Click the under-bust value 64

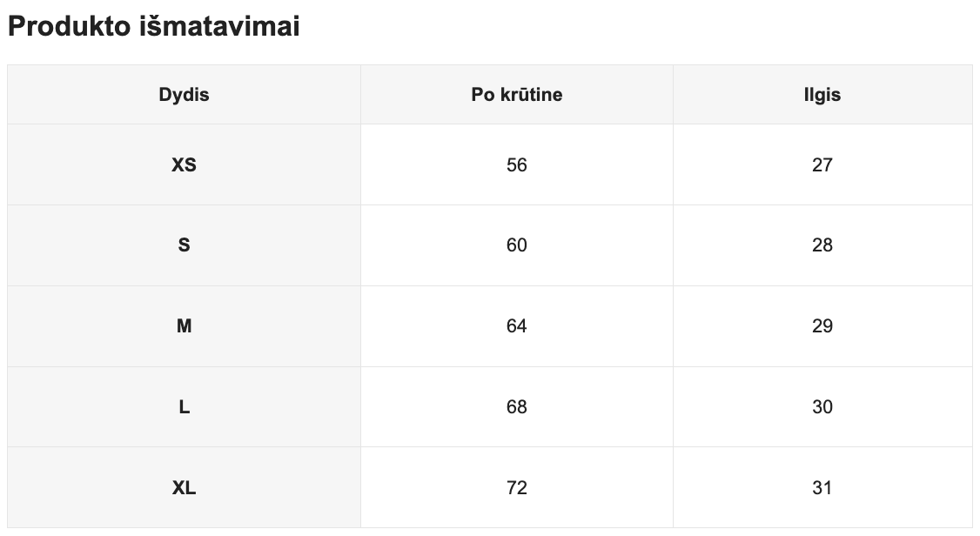click(x=516, y=326)
